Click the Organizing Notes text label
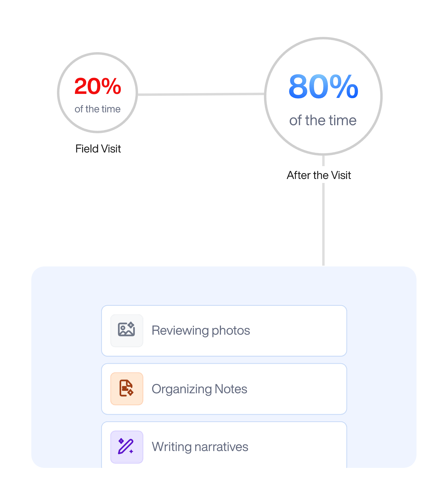This screenshot has height=504, width=447. (199, 389)
